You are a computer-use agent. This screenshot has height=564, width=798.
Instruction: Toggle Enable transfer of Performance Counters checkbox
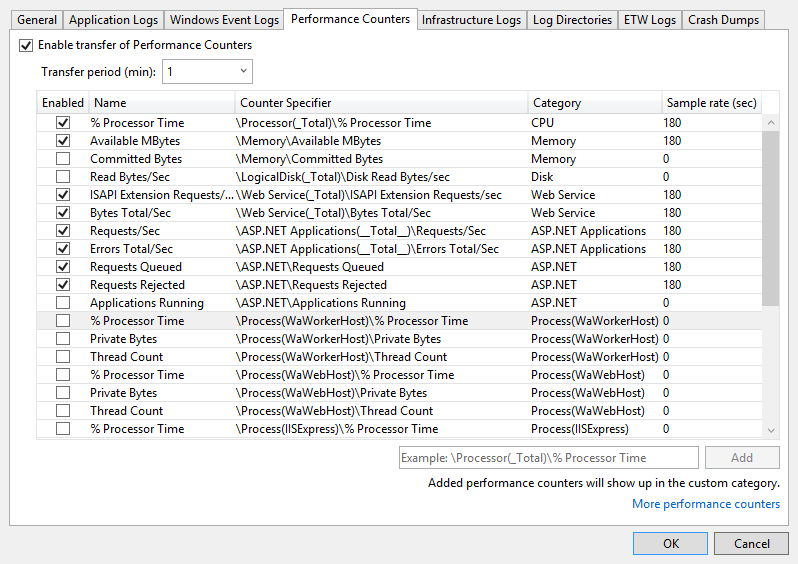[26, 45]
